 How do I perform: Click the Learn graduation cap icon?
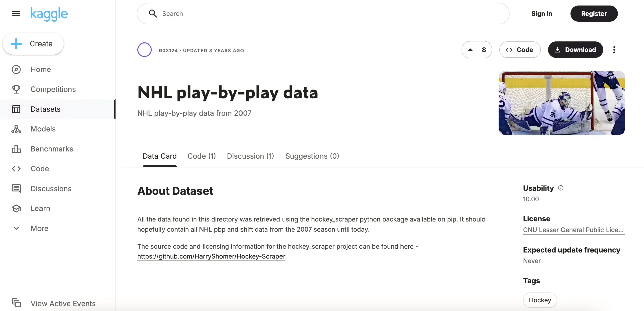pyautogui.click(x=16, y=208)
